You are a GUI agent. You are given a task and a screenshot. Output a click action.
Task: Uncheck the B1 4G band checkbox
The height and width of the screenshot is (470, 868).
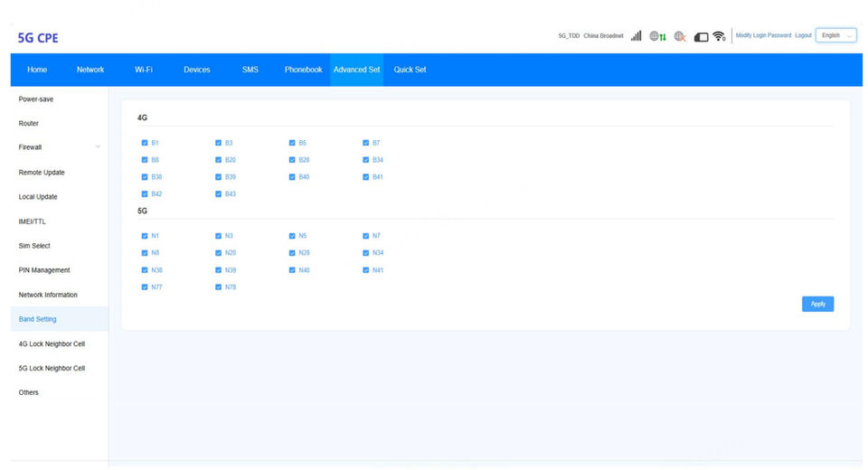[x=145, y=143]
